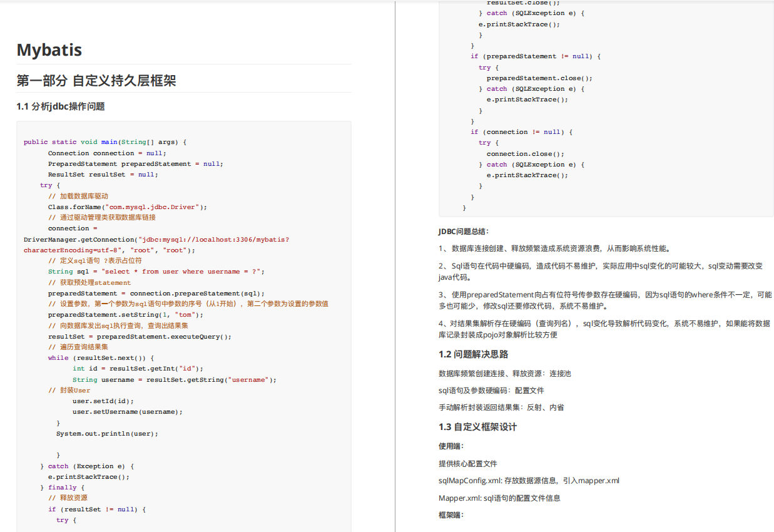Click 'PreparedStatement preparedStatement = null;' line
Screen dimensions: 774x532
tap(135, 164)
